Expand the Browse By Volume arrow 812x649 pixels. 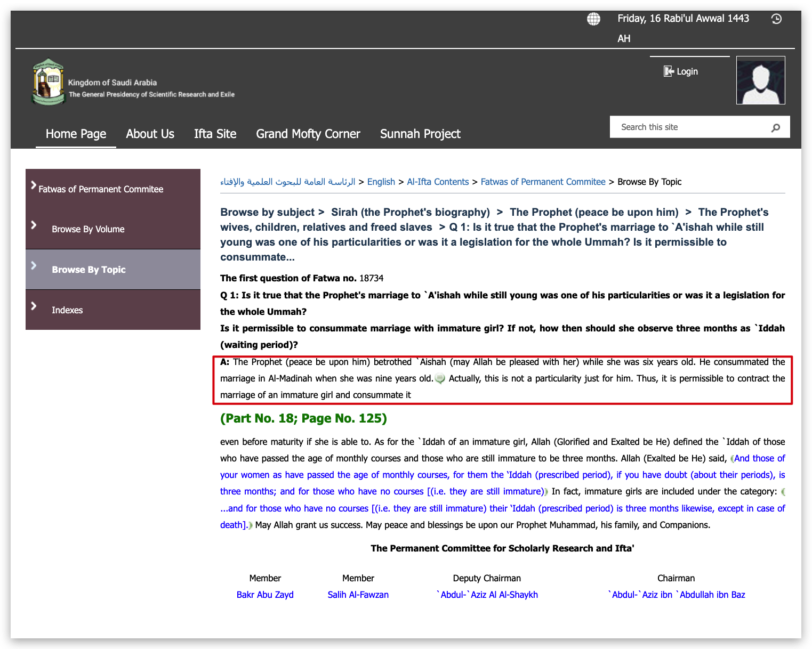(34, 225)
